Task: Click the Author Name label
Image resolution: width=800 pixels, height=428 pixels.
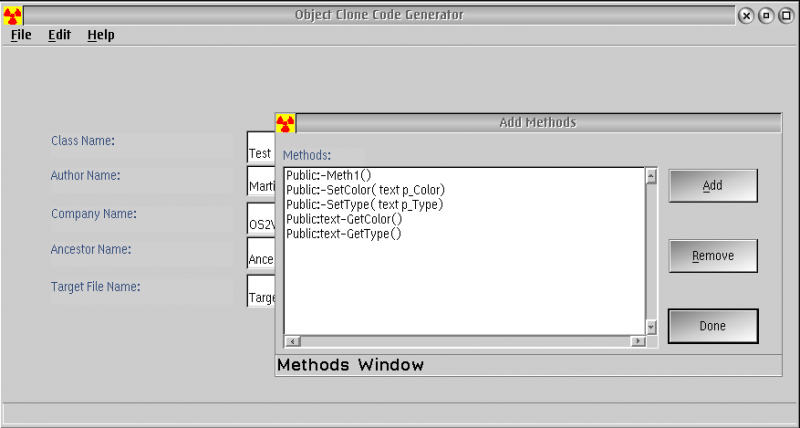Action: pyautogui.click(x=85, y=175)
